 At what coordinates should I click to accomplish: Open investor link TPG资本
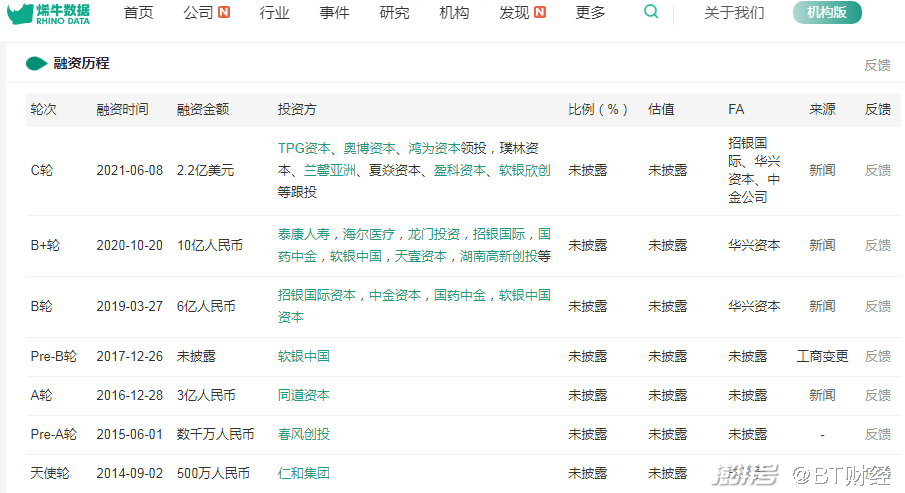pos(304,148)
